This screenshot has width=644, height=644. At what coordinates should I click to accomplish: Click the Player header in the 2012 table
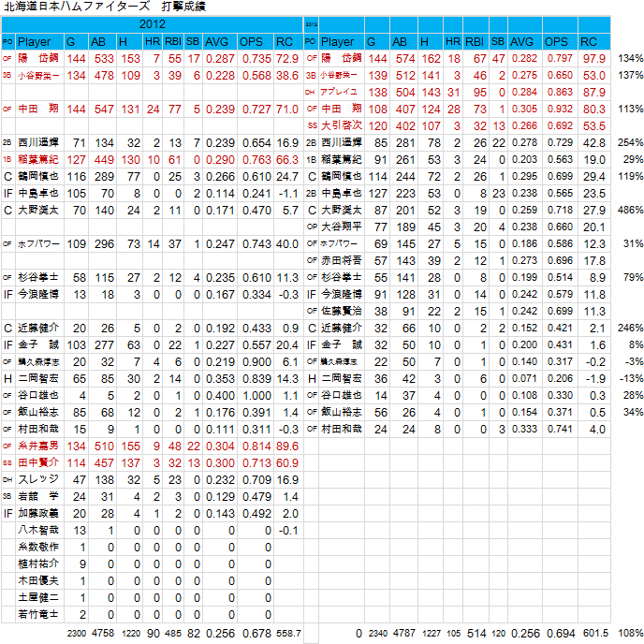[x=35, y=41]
